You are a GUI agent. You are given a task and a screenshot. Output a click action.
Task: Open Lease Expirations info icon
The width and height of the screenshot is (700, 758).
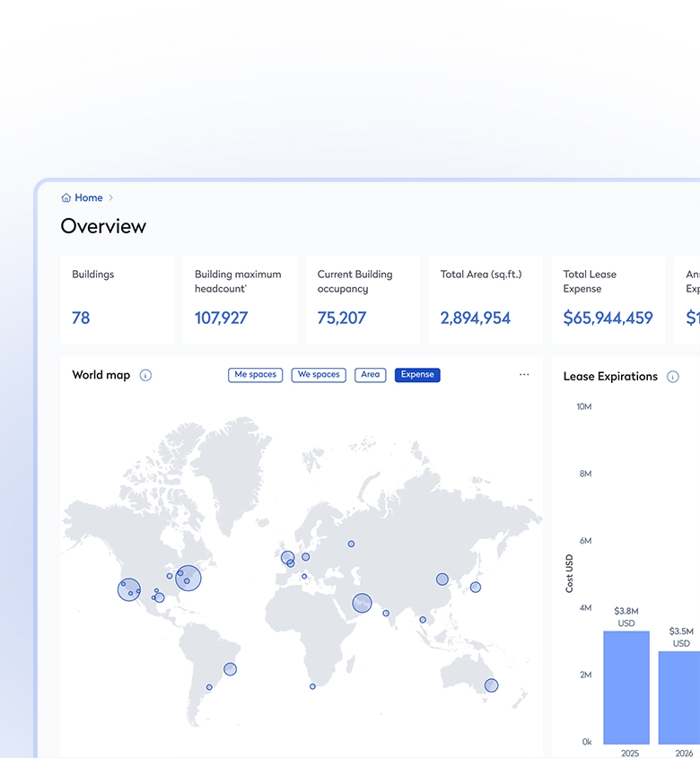click(673, 377)
